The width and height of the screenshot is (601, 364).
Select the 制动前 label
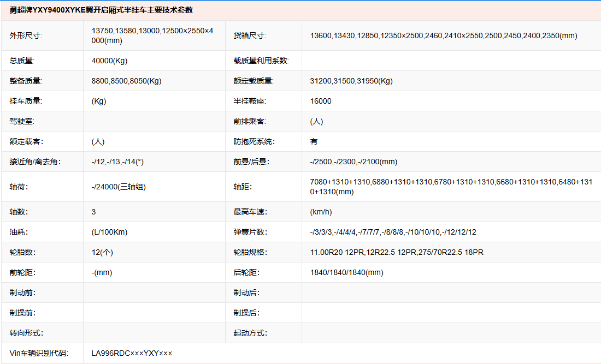coord(22,293)
